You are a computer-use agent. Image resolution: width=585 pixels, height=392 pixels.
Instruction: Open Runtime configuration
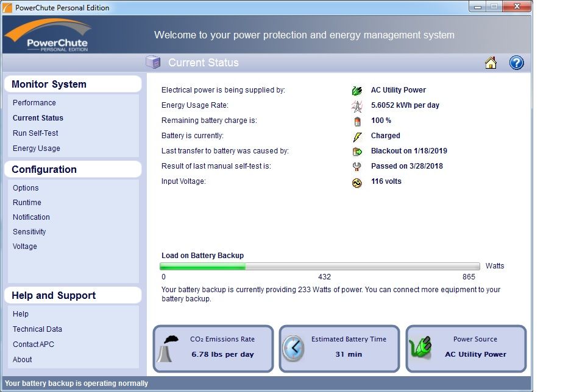tap(27, 202)
